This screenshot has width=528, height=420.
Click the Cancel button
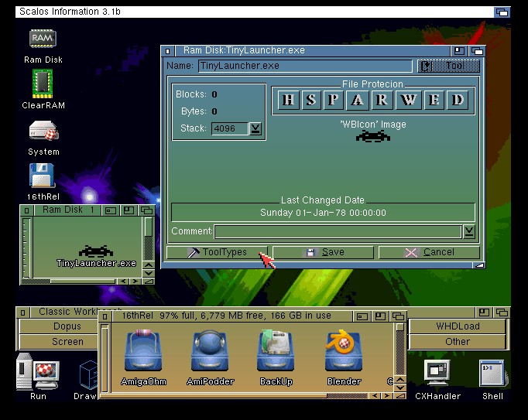coord(429,252)
